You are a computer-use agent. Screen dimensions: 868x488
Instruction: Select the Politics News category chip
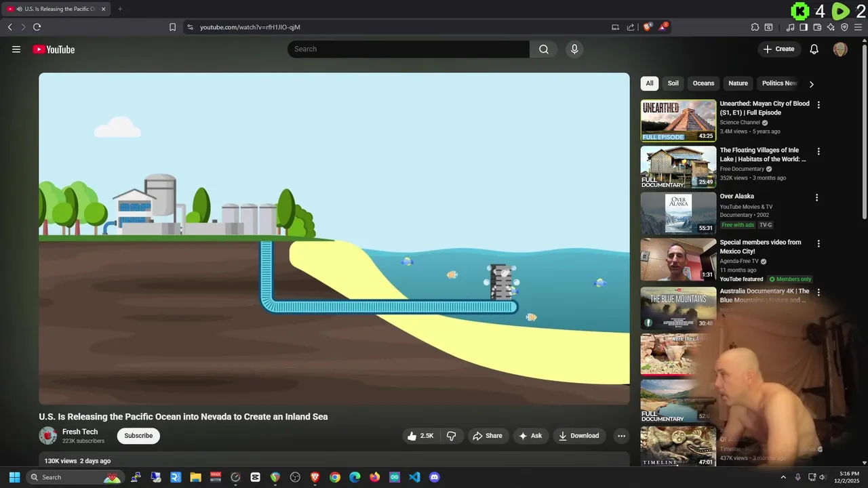(x=779, y=83)
